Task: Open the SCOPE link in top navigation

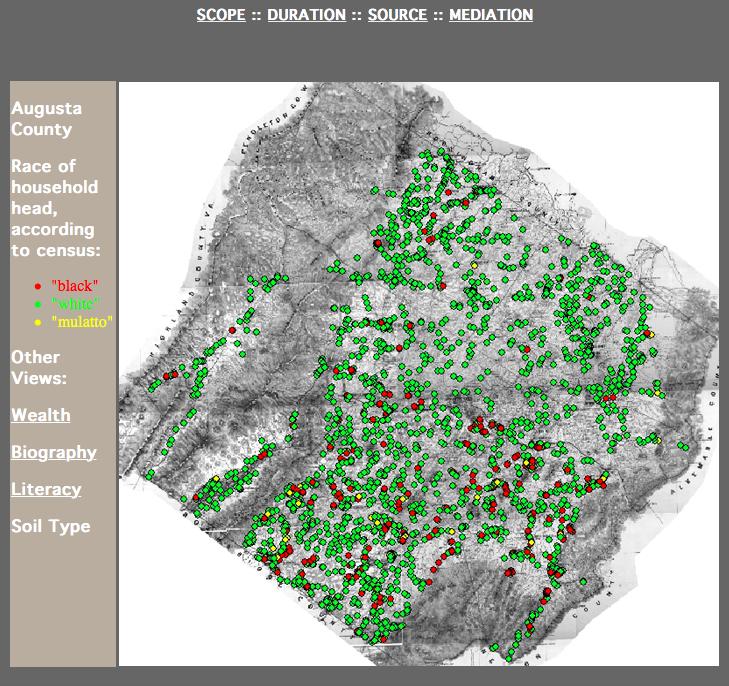Action: point(221,15)
